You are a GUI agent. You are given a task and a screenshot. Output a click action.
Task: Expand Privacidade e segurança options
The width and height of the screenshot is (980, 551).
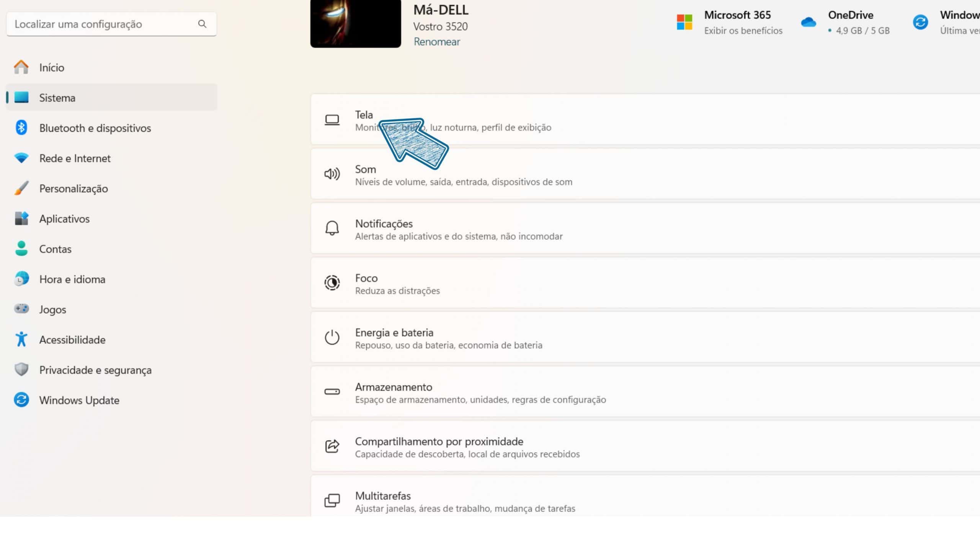tap(95, 370)
